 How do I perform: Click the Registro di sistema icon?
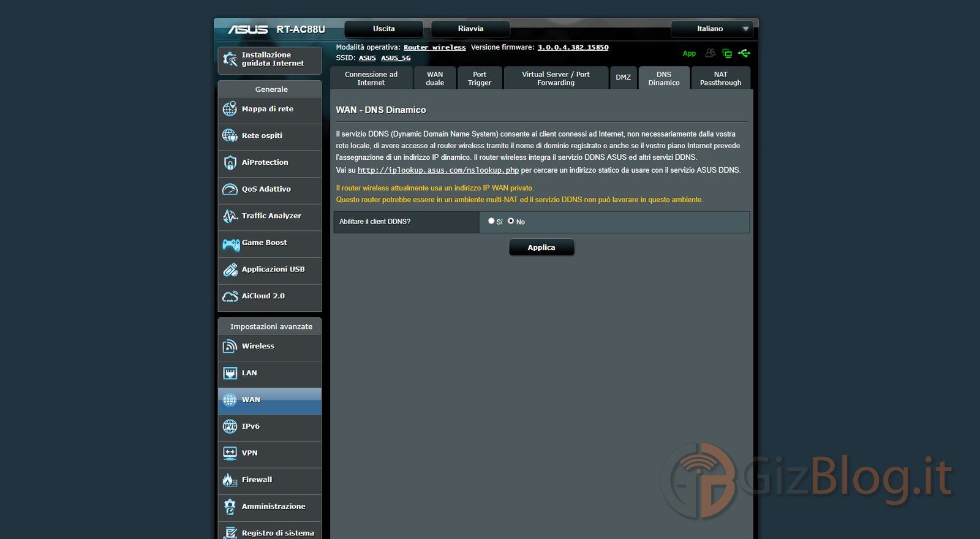pos(230,533)
